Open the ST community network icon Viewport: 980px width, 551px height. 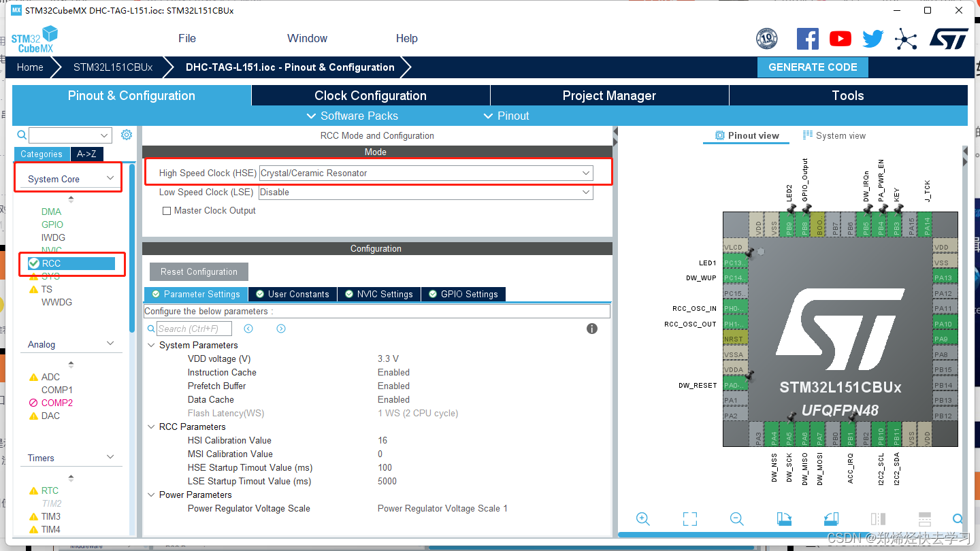pos(905,39)
